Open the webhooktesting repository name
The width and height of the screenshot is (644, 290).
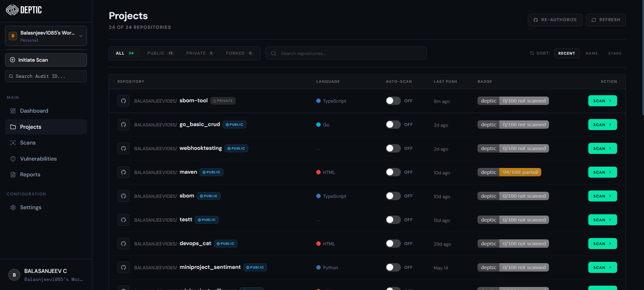pyautogui.click(x=201, y=148)
